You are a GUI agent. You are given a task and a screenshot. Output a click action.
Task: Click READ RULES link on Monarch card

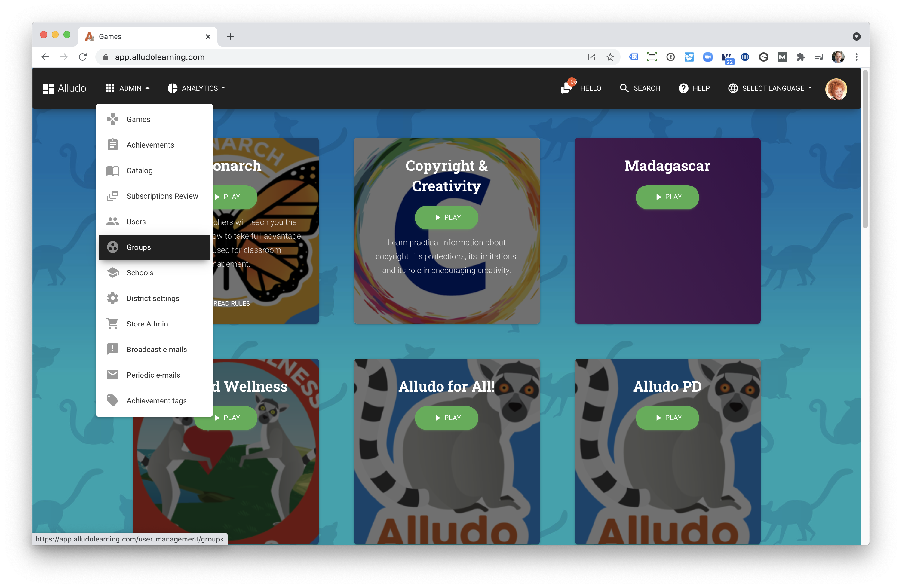point(231,304)
